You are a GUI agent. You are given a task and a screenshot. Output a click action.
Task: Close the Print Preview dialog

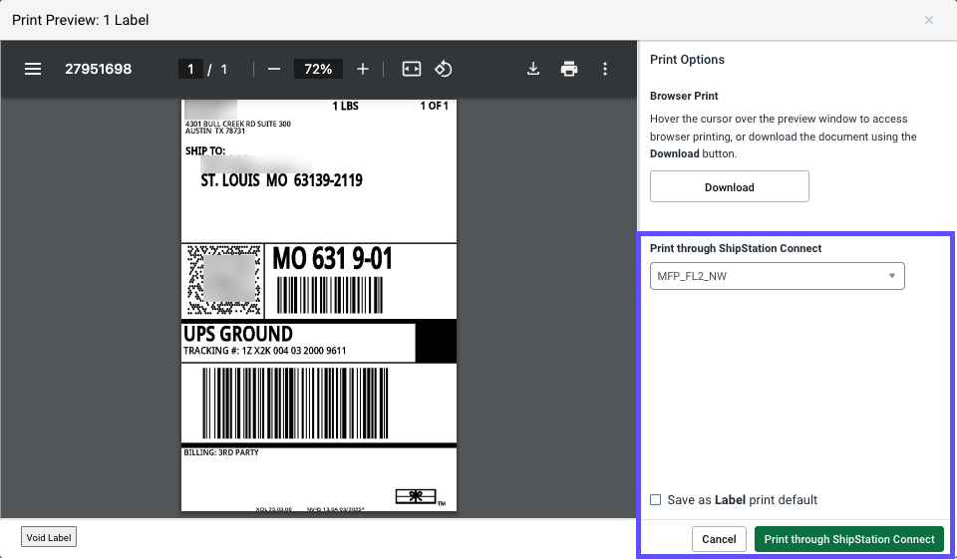click(x=929, y=20)
